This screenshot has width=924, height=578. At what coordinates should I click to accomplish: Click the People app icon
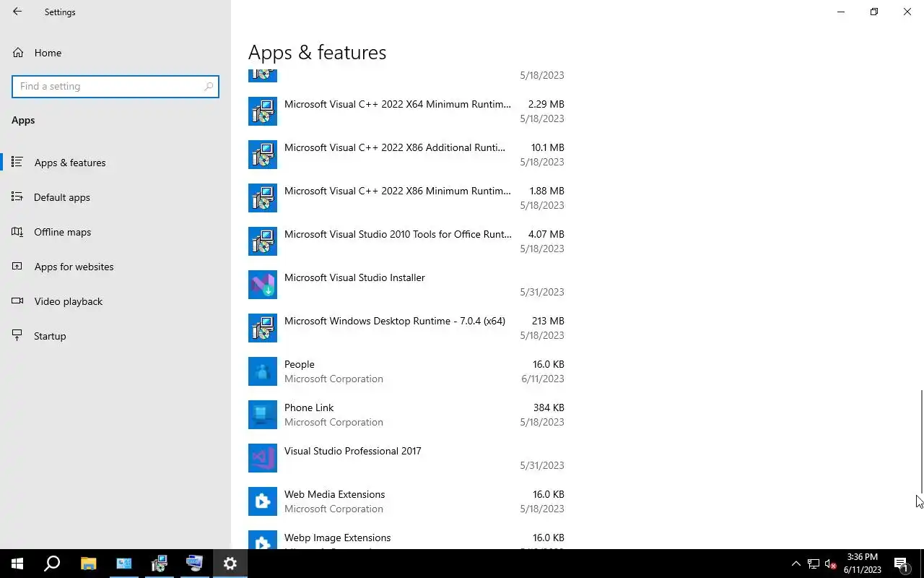pos(263,371)
